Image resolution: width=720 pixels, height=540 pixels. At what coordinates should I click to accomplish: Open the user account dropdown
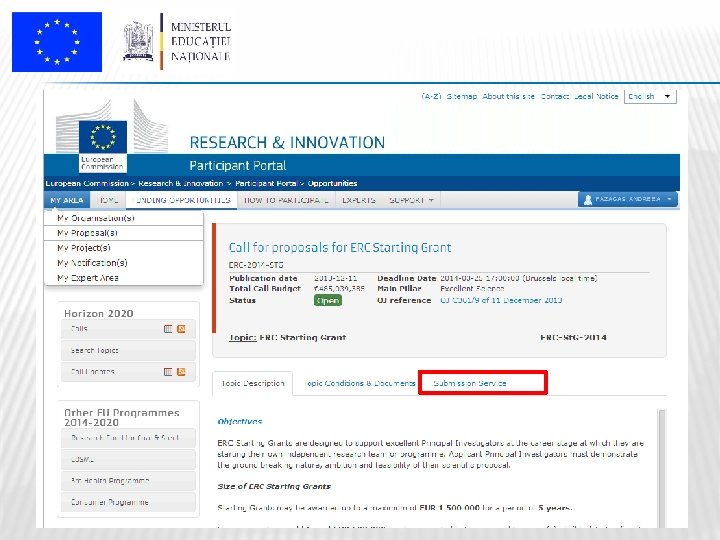(x=627, y=199)
